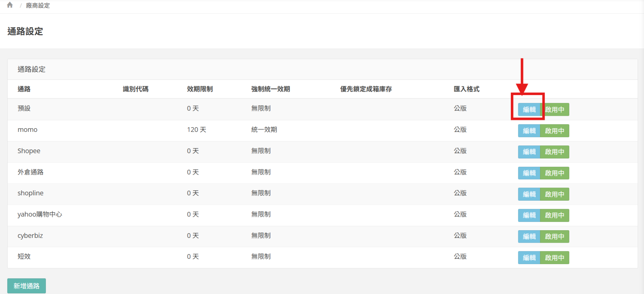Click the 新增通路 button

pos(26,286)
